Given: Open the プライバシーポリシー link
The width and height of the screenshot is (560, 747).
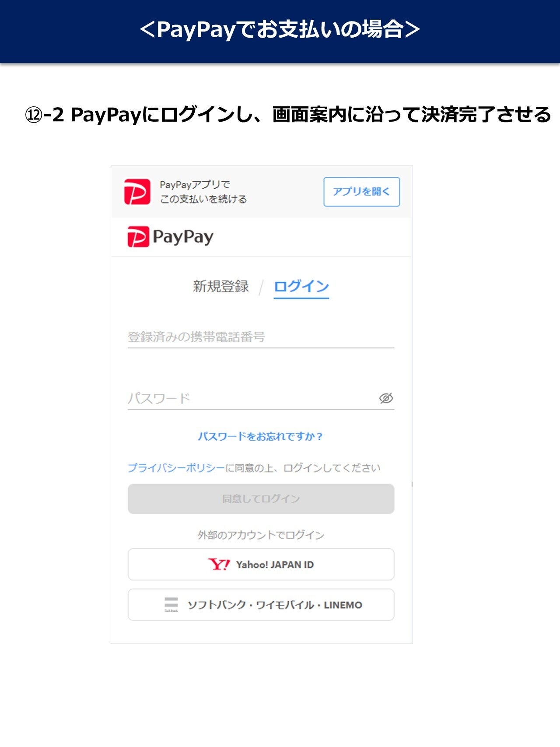Looking at the screenshot, I should tap(176, 468).
